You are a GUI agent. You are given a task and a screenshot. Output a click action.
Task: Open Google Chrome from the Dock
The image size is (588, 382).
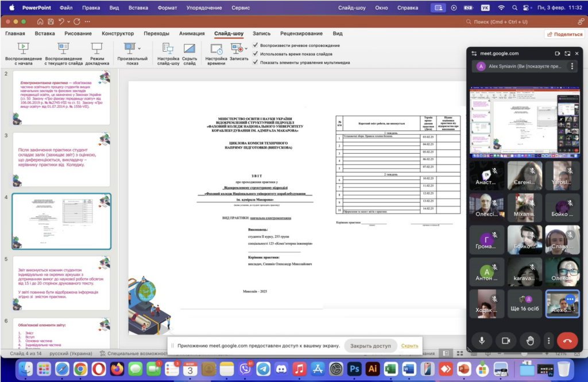point(80,369)
